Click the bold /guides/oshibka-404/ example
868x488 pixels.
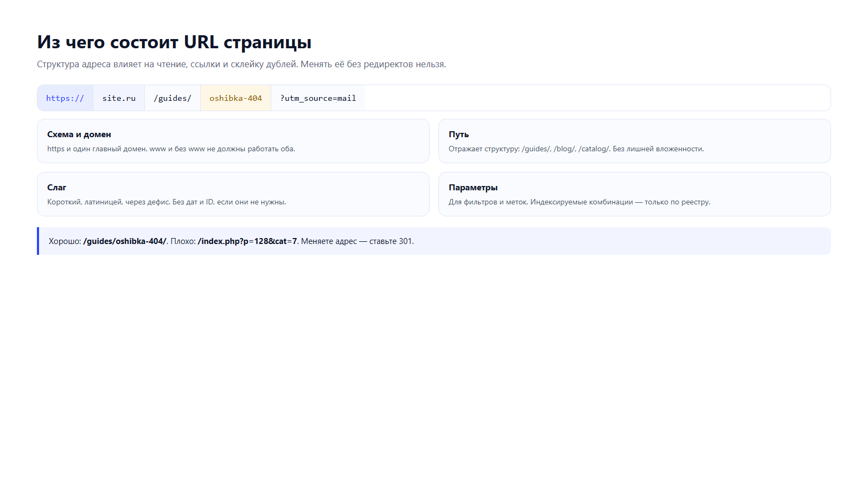125,241
